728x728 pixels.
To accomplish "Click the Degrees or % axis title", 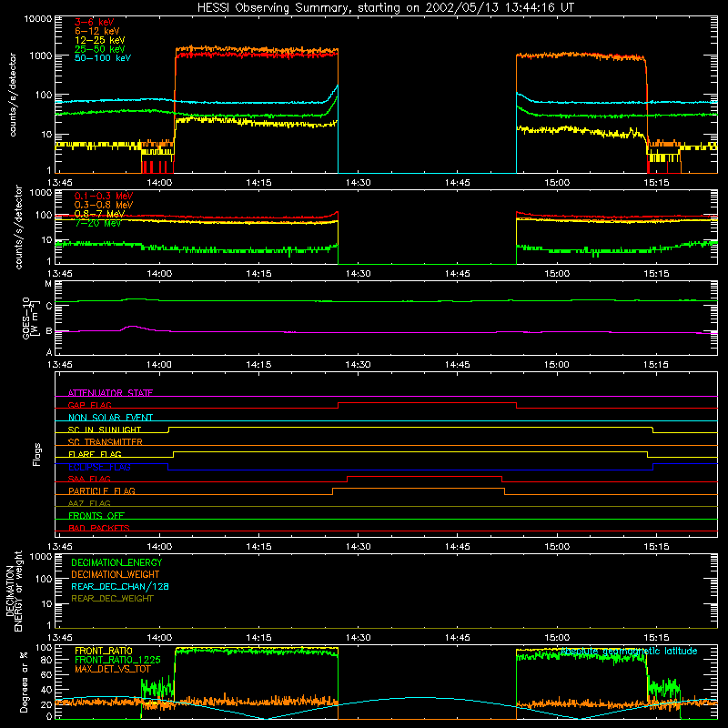I will point(24,682).
